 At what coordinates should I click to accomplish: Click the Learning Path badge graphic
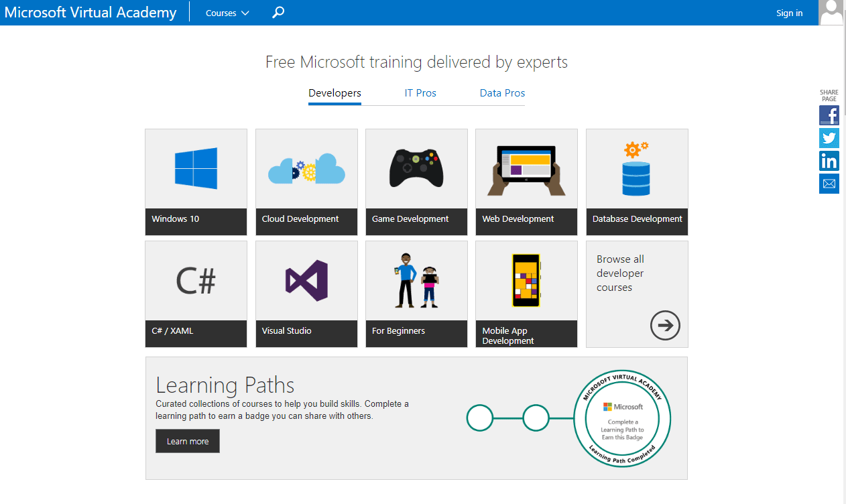pyautogui.click(x=622, y=418)
